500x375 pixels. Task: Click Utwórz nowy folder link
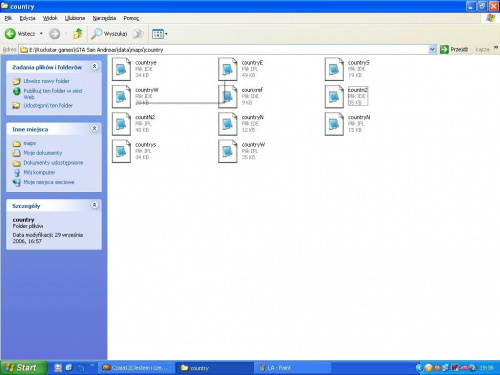(x=46, y=81)
